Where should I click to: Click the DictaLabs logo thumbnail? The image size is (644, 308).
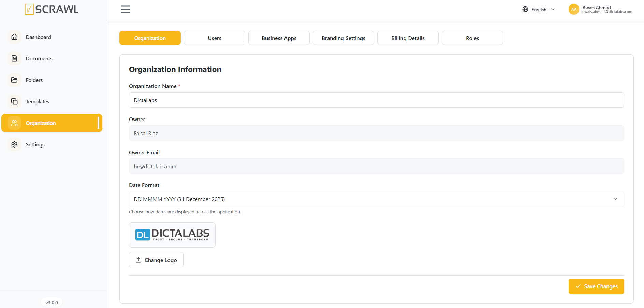pyautogui.click(x=172, y=235)
